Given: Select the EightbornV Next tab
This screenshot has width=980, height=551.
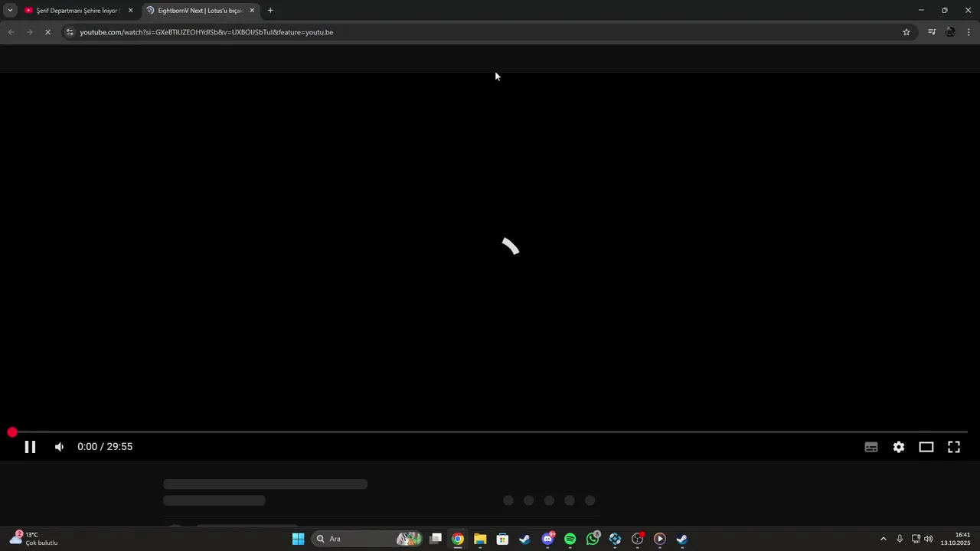Looking at the screenshot, I should (200, 11).
